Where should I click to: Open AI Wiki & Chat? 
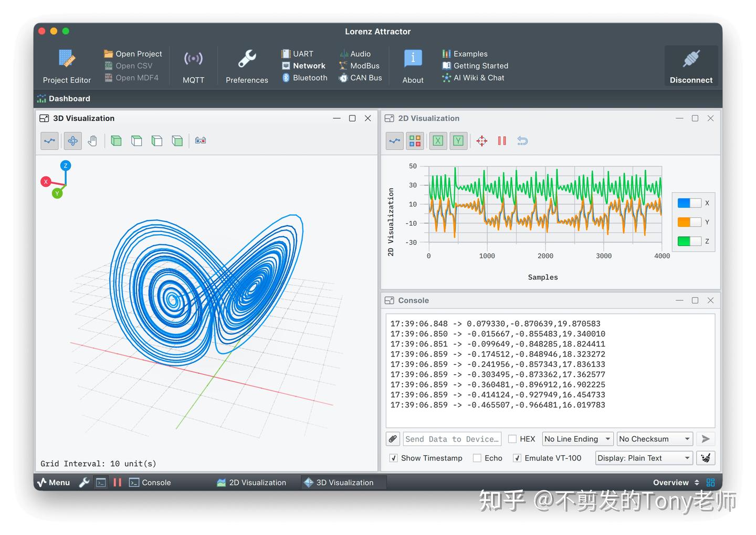(x=473, y=78)
